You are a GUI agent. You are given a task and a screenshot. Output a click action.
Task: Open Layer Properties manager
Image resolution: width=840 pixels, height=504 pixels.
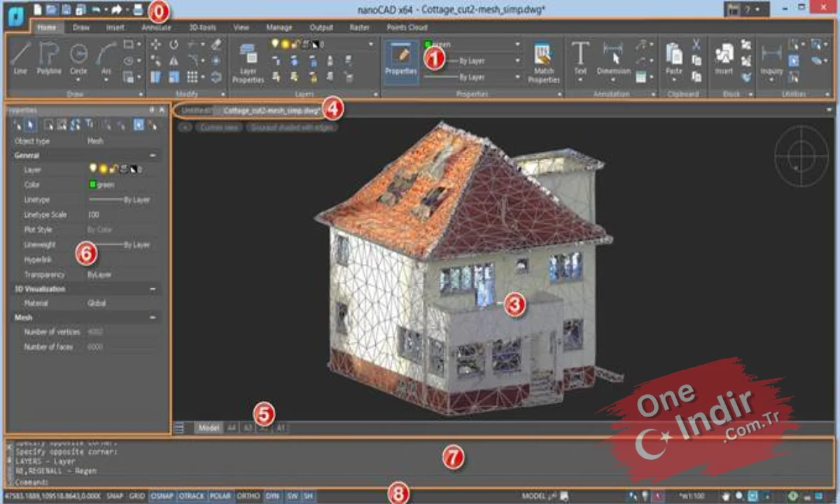point(248,63)
